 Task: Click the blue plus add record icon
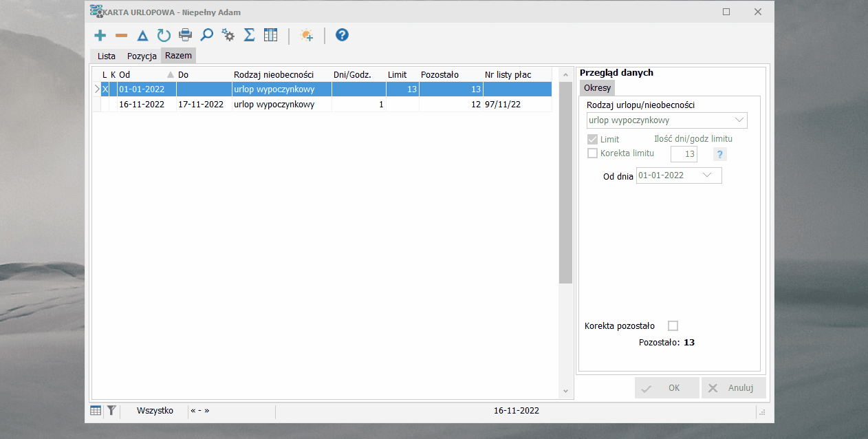(100, 35)
